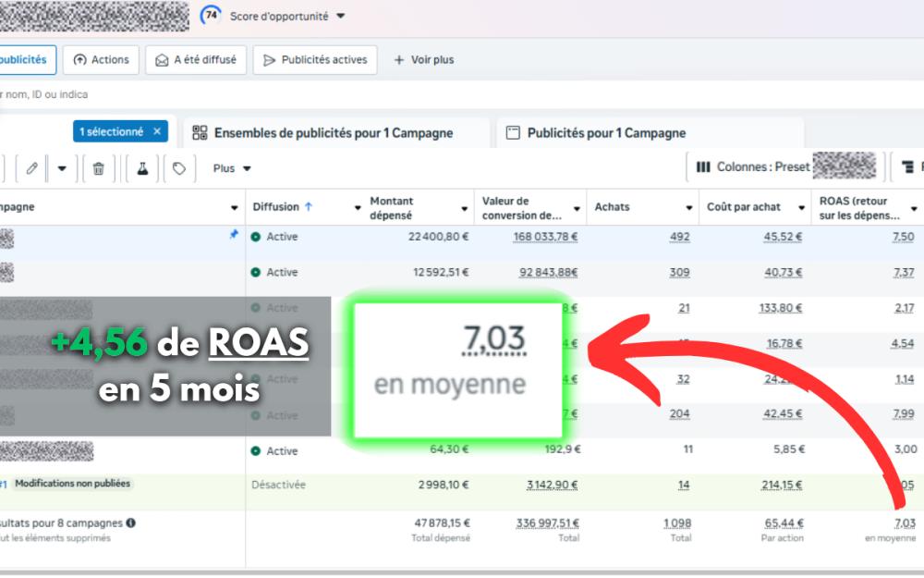Click the tag label icon in the toolbar
Screen dimensions: 924x578
tap(179, 168)
